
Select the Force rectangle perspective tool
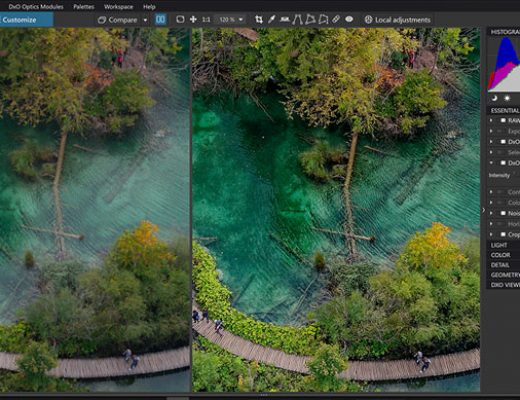310,19
